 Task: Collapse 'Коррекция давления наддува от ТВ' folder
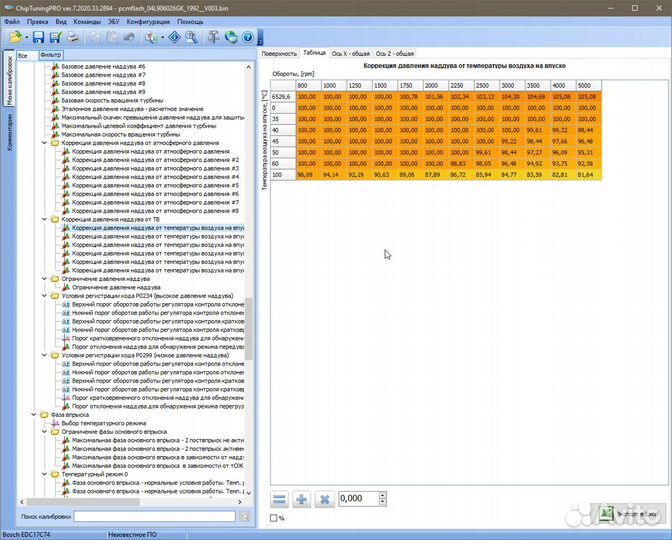[46, 220]
